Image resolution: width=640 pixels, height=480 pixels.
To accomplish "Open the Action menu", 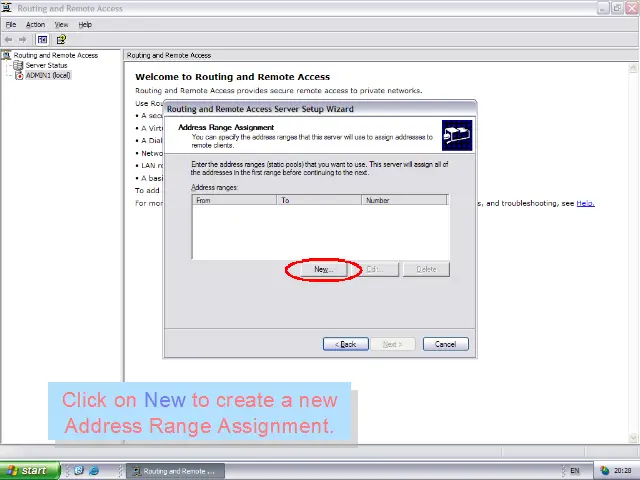I will pos(35,24).
